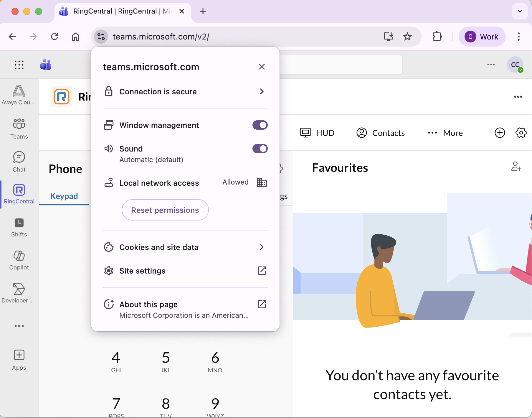
Task: Open Teams section in sidebar
Action: (x=19, y=129)
